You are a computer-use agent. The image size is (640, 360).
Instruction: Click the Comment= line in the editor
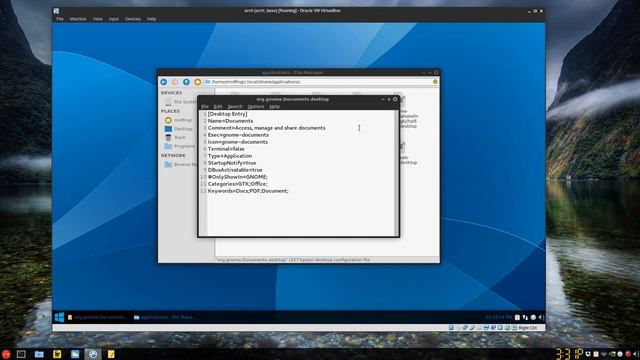[x=267, y=128]
